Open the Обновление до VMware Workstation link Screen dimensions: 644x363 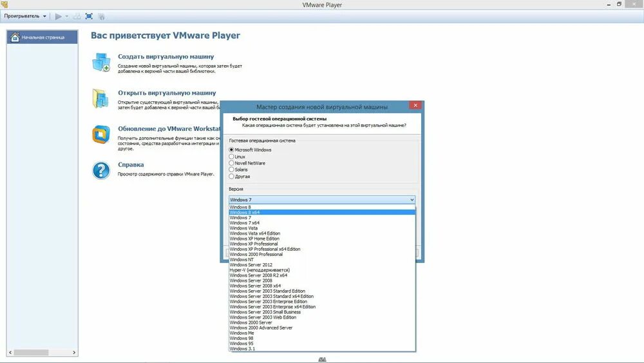click(x=169, y=129)
